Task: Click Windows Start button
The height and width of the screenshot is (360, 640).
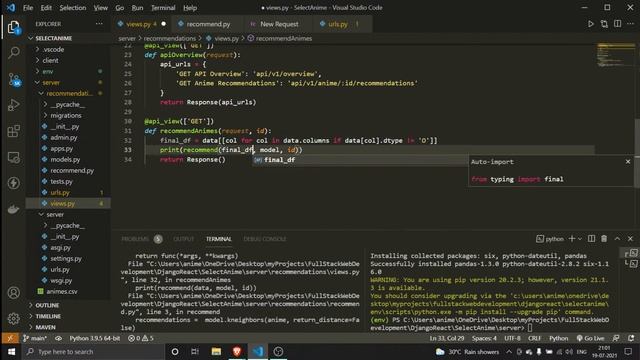Action: tap(11, 352)
